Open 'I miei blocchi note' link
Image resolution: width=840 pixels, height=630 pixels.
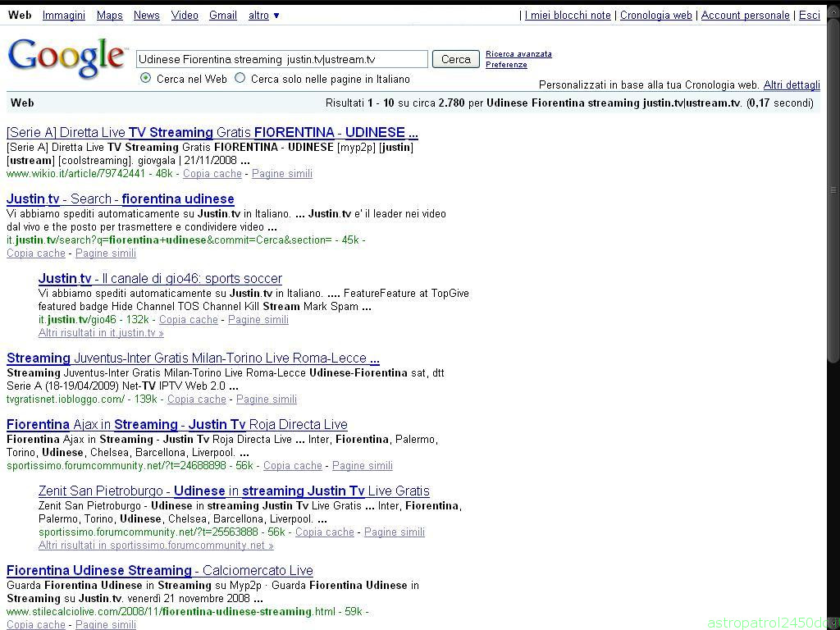(x=568, y=16)
